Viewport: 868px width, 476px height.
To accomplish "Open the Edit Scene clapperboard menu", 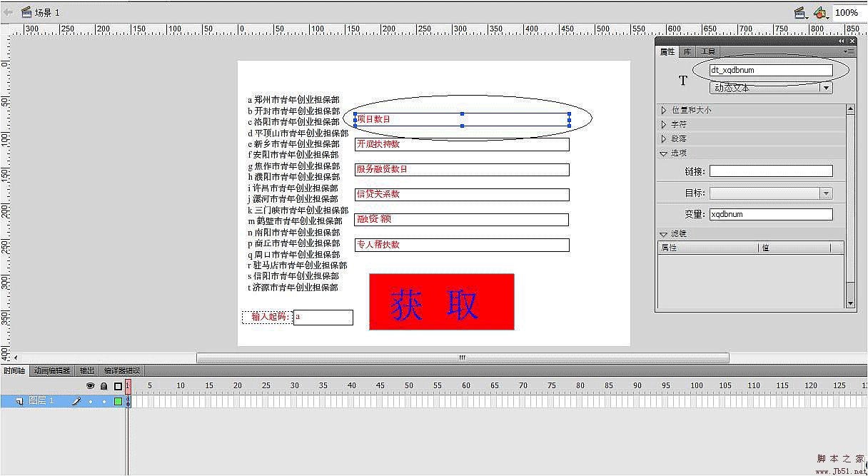I will pos(800,13).
